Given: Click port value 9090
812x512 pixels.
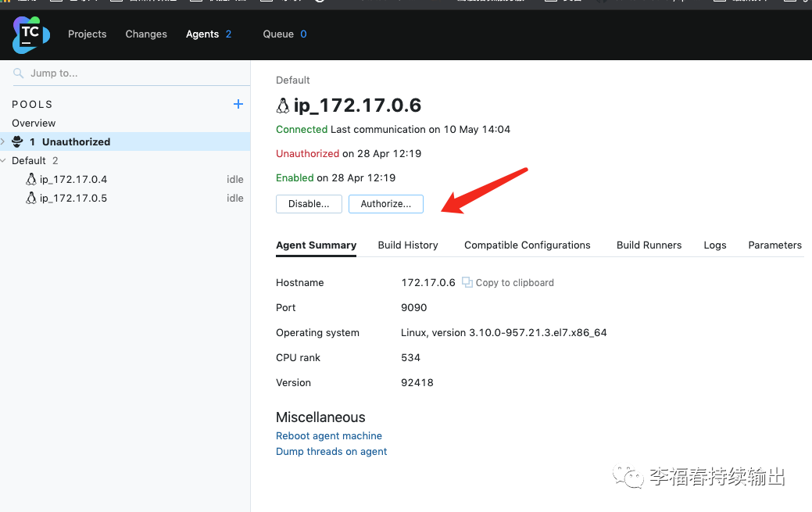Looking at the screenshot, I should pos(413,307).
